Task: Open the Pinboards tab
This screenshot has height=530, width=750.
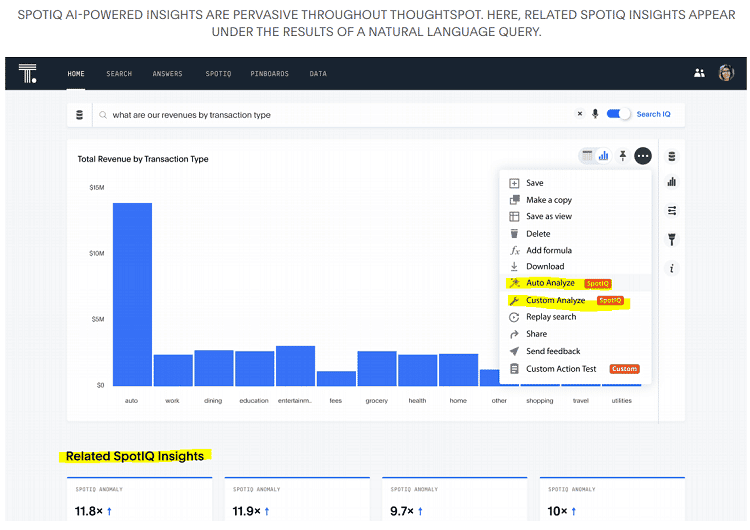Action: click(267, 74)
